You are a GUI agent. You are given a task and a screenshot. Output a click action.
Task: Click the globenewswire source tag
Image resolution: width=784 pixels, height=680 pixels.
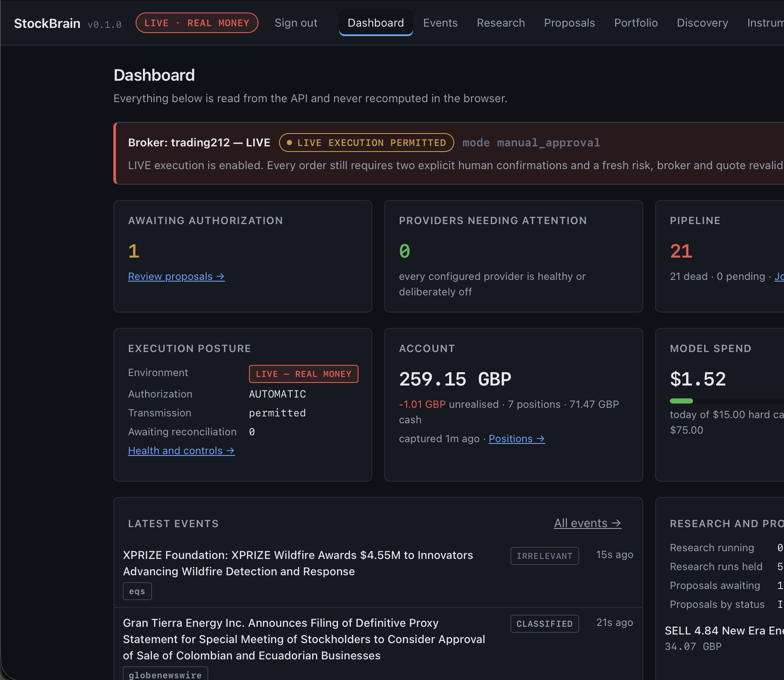pos(165,674)
